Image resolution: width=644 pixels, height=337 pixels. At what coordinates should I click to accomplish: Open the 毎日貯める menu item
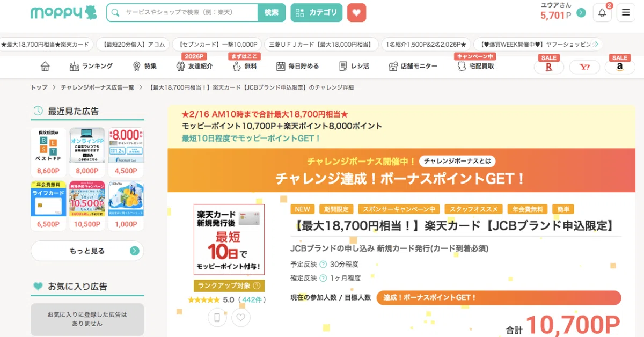coord(297,66)
